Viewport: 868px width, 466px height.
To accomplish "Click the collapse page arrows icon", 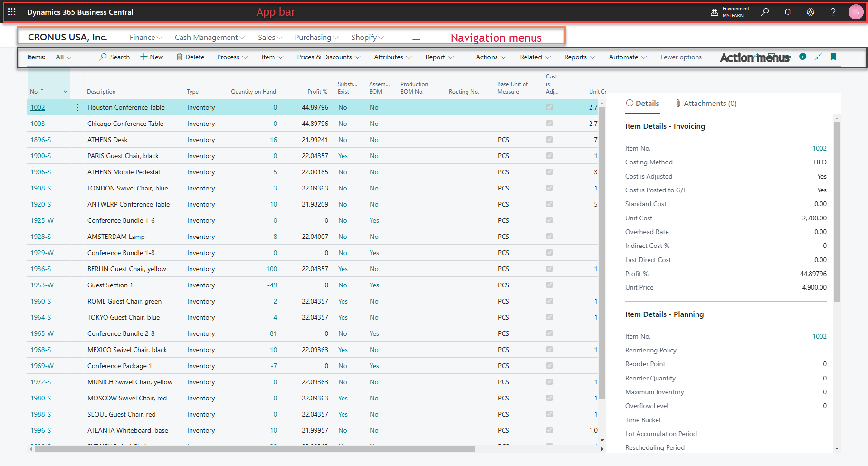I will click(x=818, y=57).
